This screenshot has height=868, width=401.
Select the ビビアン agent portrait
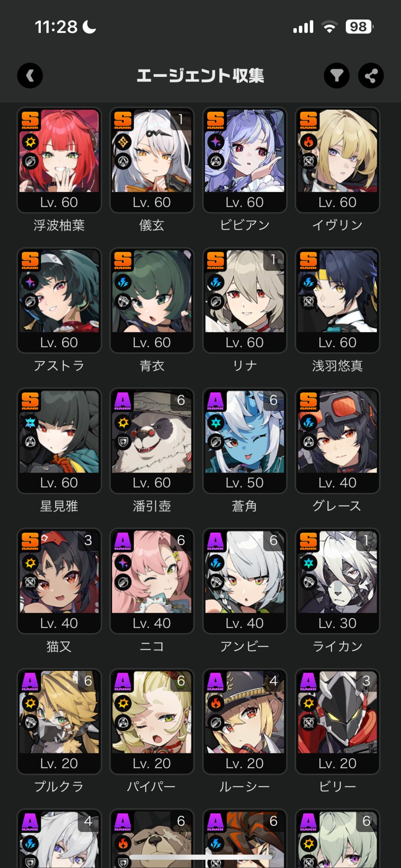pyautogui.click(x=244, y=151)
